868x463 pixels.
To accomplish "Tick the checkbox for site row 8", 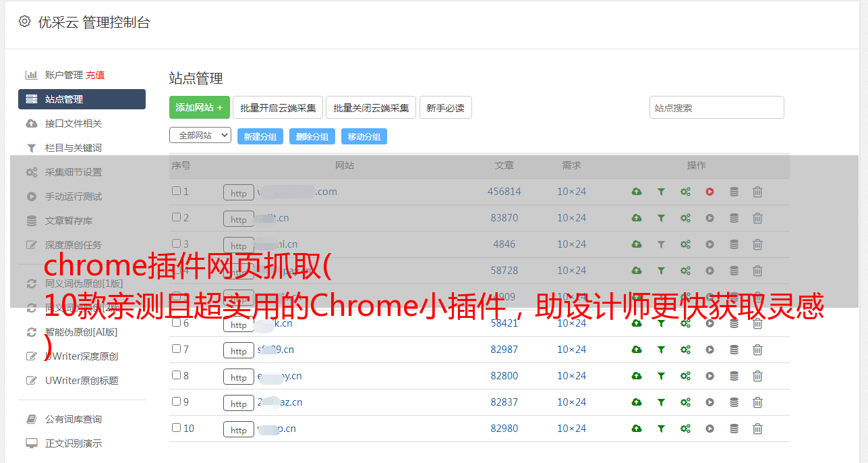I will [176, 375].
